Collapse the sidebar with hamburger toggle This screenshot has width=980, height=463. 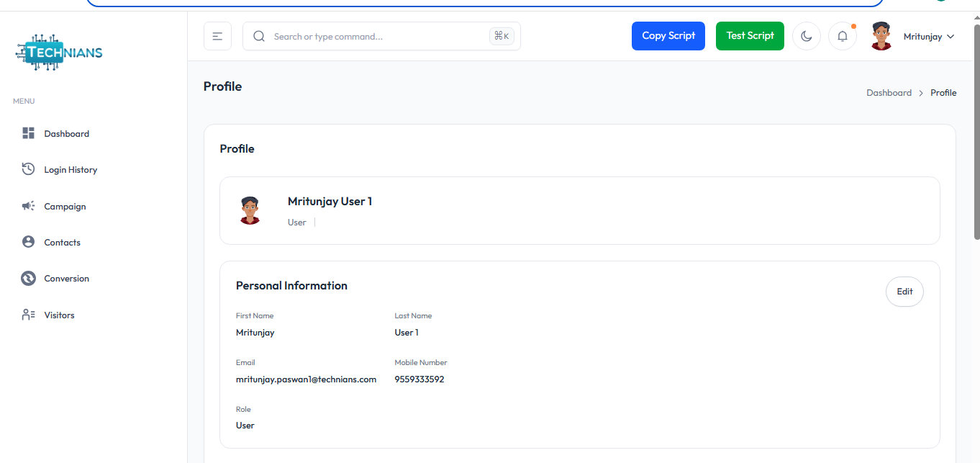217,36
